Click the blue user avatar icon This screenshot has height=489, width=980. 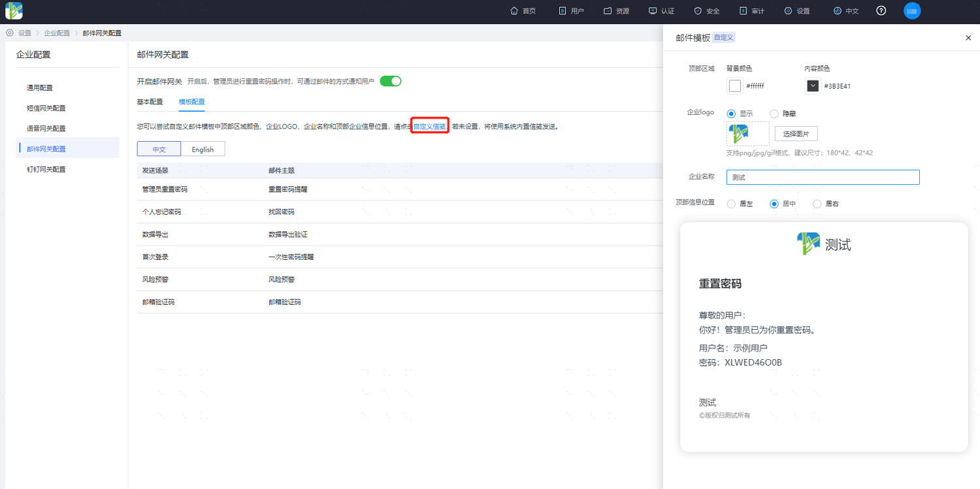click(912, 11)
